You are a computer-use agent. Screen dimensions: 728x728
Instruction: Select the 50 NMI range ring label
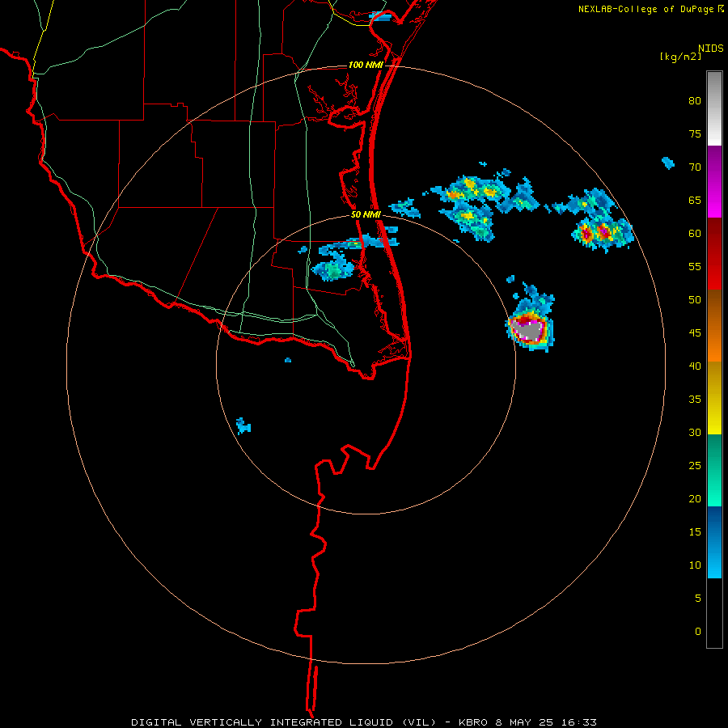pyautogui.click(x=366, y=214)
